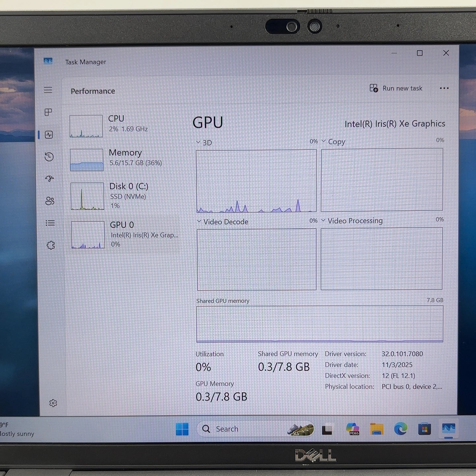Go to the Processes page icon
The image size is (476, 476).
pyautogui.click(x=48, y=112)
